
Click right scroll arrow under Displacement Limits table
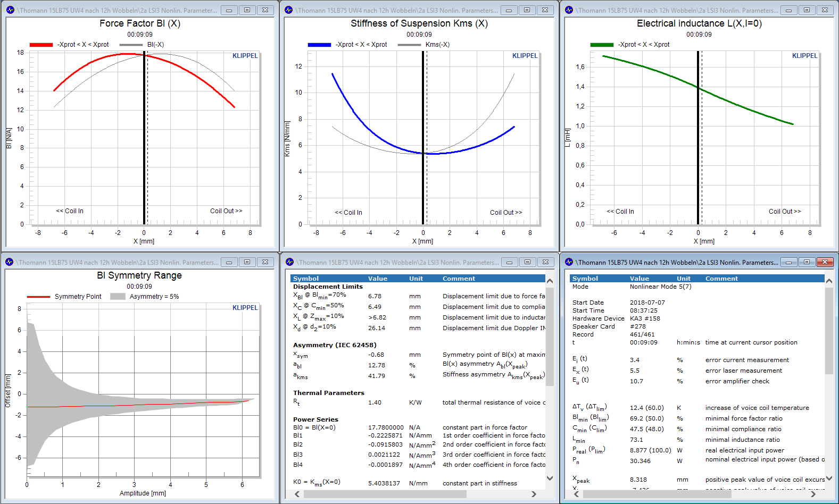pyautogui.click(x=534, y=494)
